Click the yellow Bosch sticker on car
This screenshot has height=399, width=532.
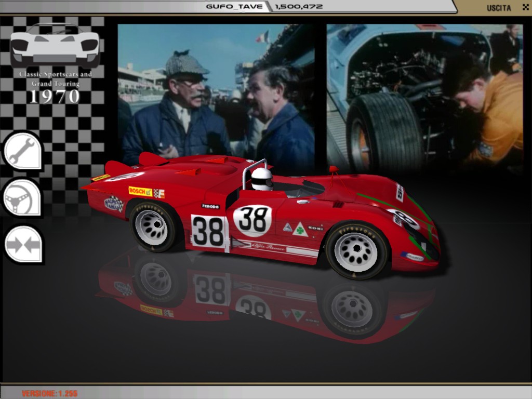[x=140, y=191]
